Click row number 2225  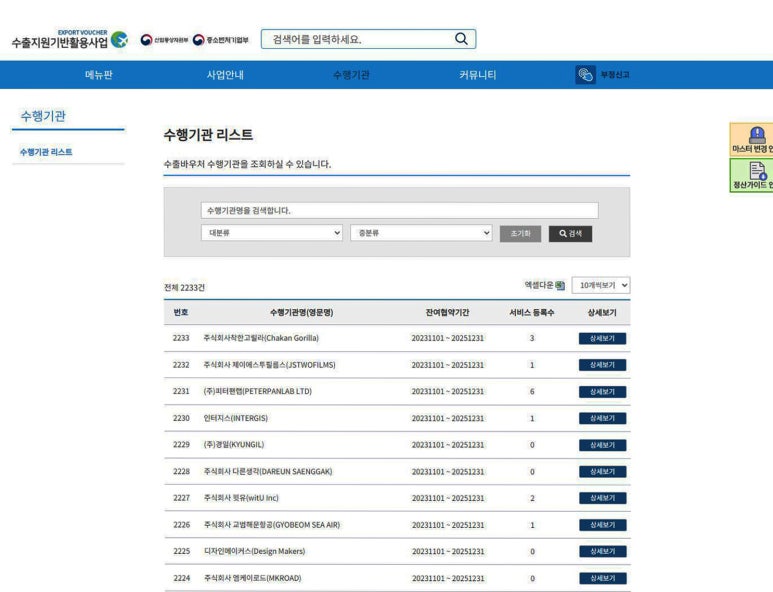tap(181, 552)
